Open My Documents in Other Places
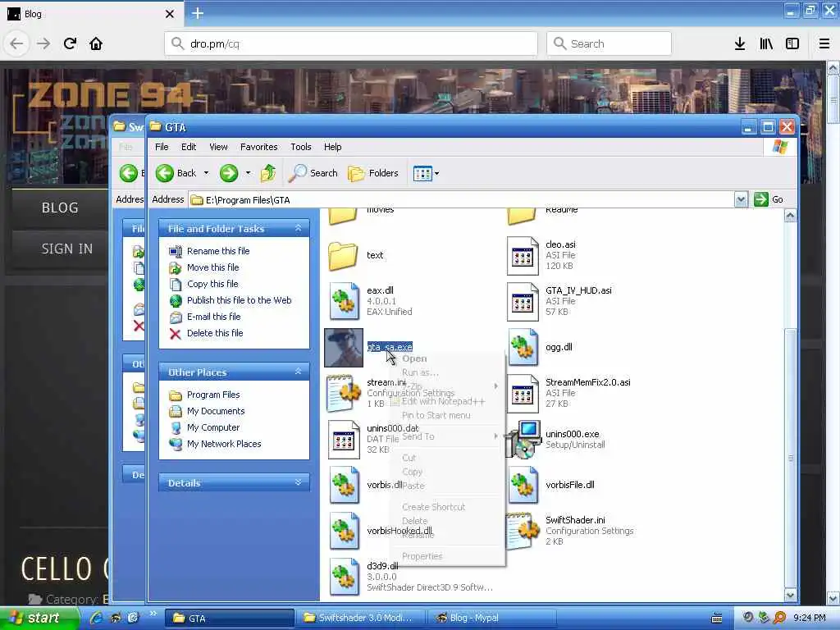This screenshot has height=630, width=840. coord(216,411)
